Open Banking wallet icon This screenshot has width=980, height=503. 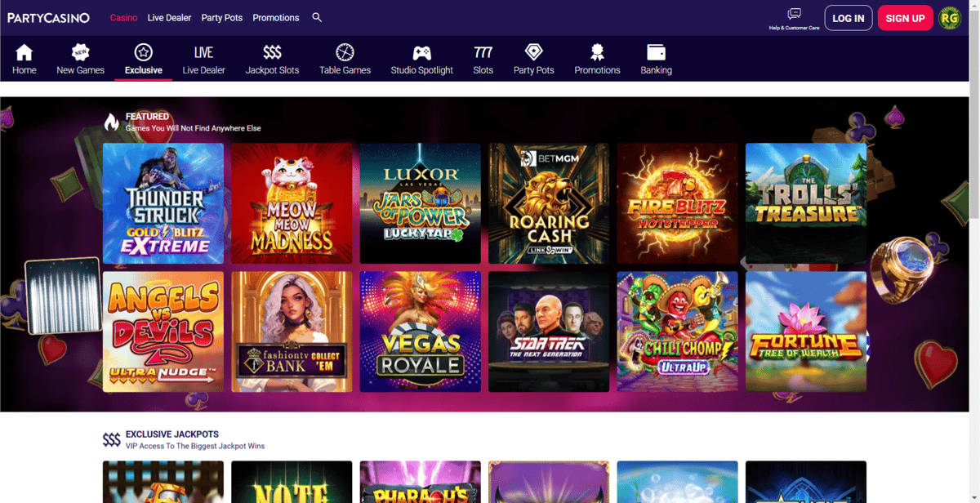656,52
